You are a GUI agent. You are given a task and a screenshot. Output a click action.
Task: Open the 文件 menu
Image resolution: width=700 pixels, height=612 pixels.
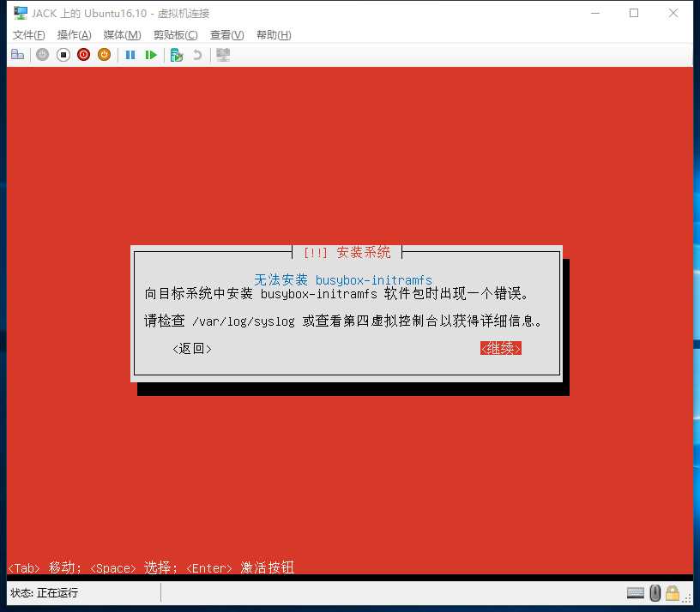point(28,35)
